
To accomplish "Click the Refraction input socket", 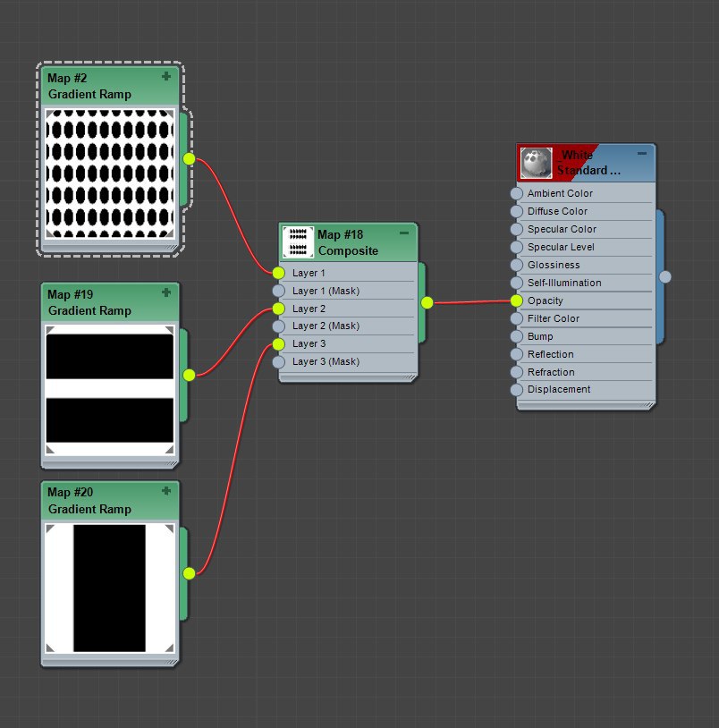I will pos(517,372).
